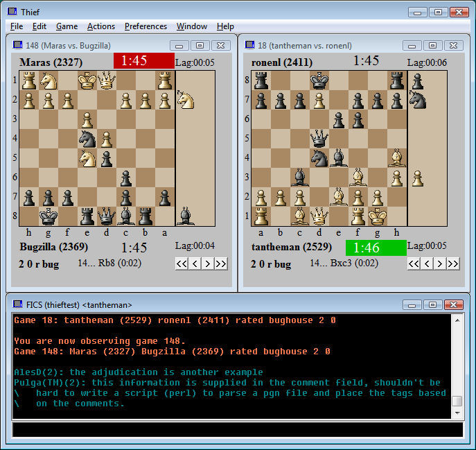Click the FICS command input field
The width and height of the screenshot is (476, 450).
tap(238, 430)
